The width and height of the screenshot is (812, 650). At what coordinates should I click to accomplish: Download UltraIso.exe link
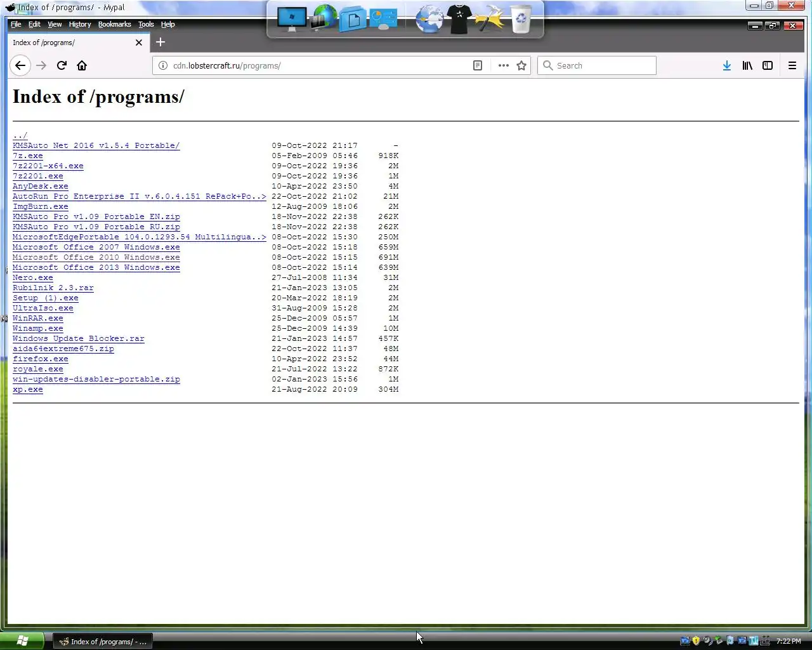pyautogui.click(x=43, y=308)
